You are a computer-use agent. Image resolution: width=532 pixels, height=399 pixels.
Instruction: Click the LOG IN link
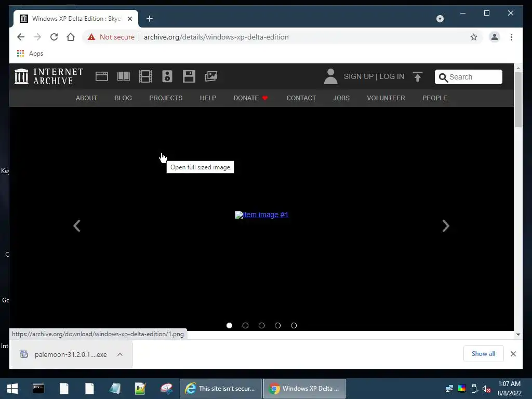click(392, 76)
